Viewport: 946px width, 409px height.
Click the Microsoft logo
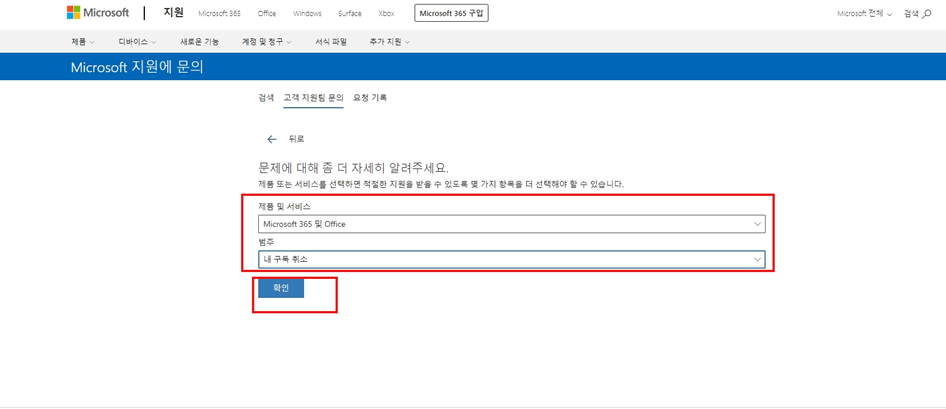coord(98,13)
